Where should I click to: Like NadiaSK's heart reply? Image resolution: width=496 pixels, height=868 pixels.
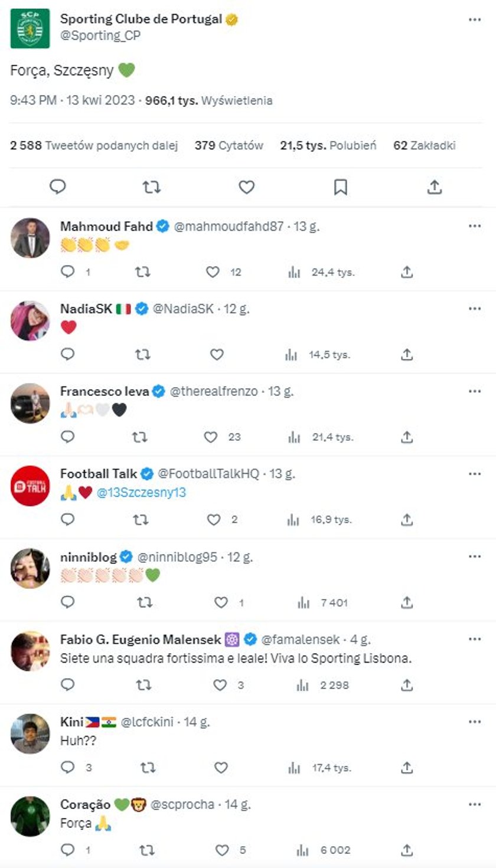click(217, 355)
